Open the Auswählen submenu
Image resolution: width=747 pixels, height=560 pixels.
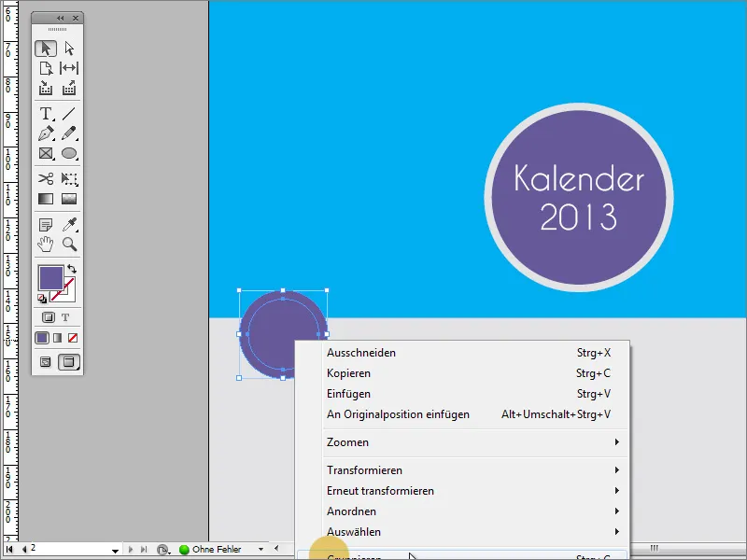coord(463,532)
